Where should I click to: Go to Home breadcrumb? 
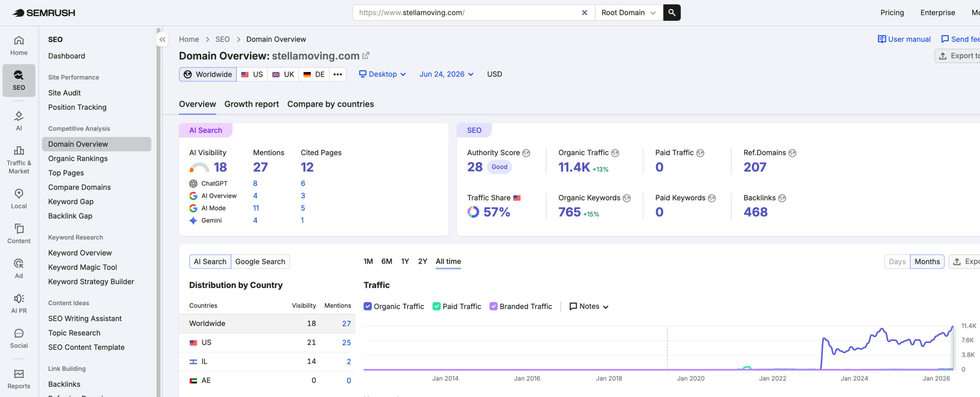pos(189,39)
